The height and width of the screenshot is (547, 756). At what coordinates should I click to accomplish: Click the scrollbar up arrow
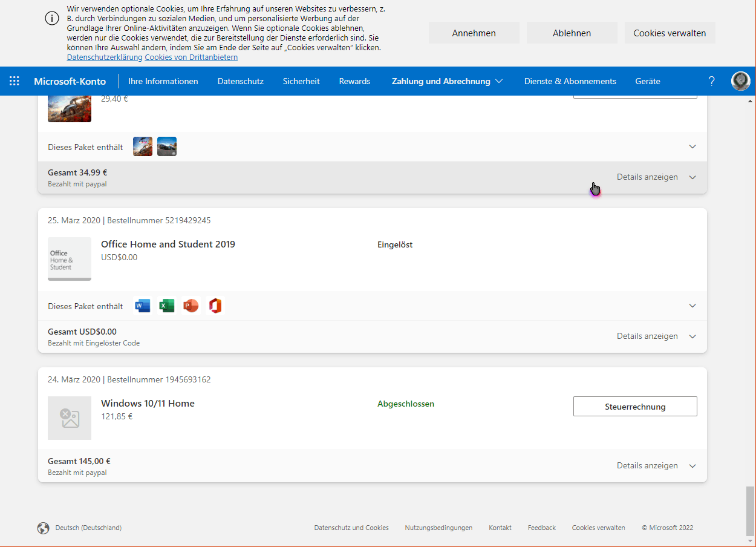click(x=750, y=100)
